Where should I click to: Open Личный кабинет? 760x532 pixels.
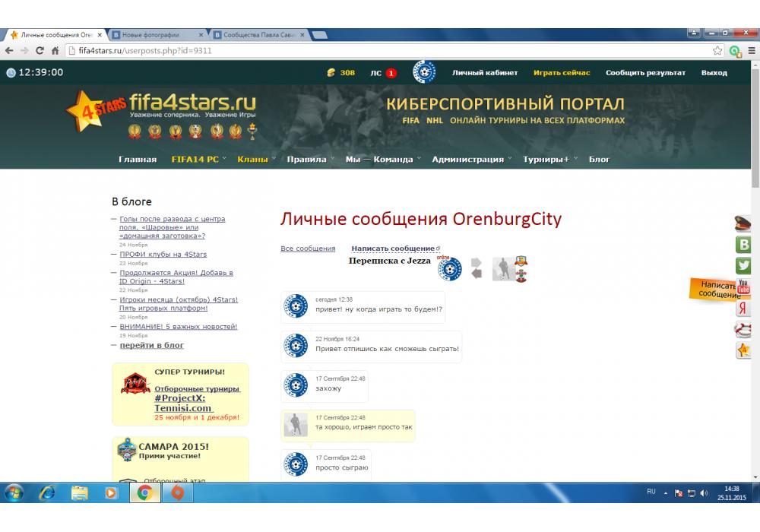(x=485, y=73)
